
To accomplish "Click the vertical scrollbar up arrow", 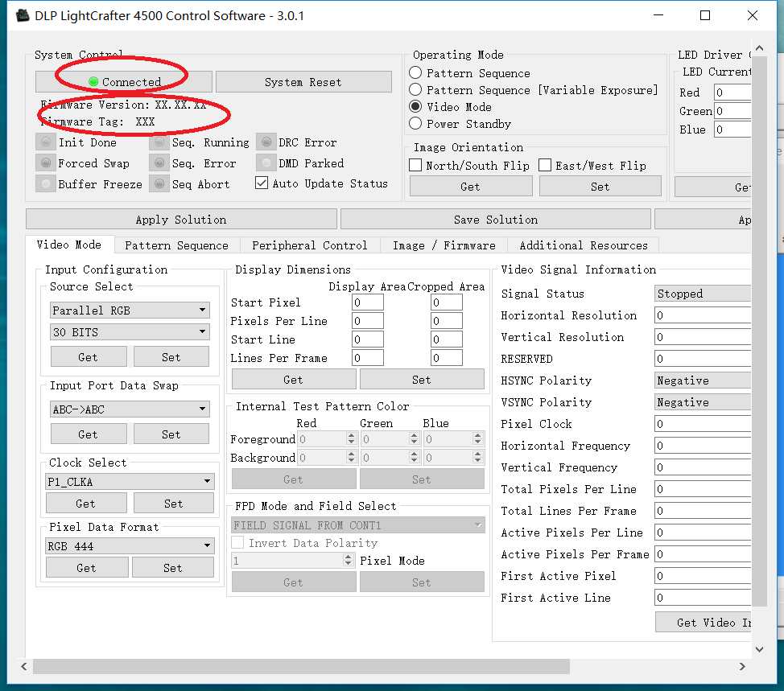I will click(x=760, y=48).
